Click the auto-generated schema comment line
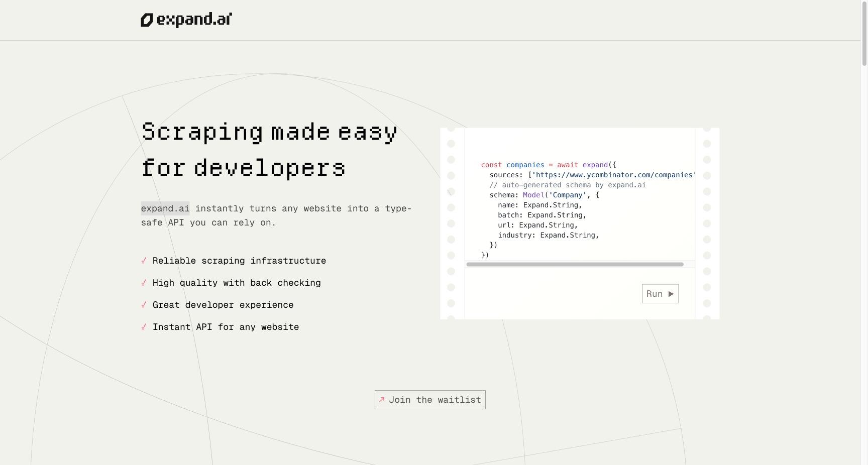The height and width of the screenshot is (465, 868). coord(567,185)
